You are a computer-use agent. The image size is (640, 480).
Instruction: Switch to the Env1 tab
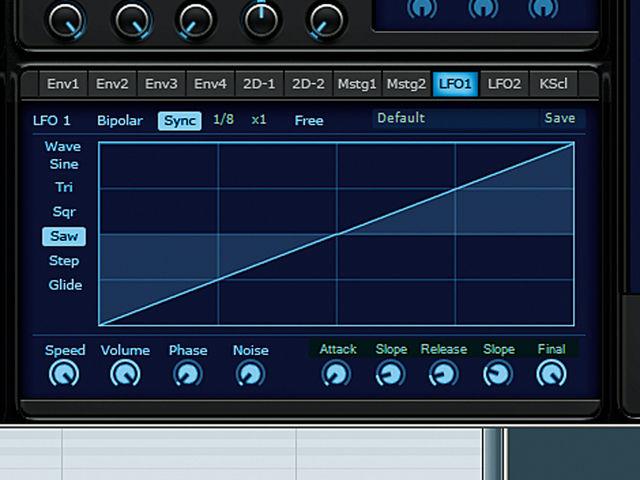point(63,84)
